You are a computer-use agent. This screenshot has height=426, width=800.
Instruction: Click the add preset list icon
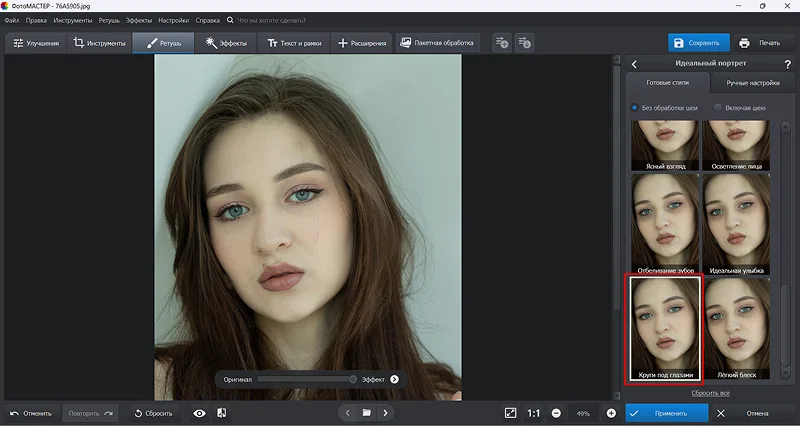(x=502, y=43)
